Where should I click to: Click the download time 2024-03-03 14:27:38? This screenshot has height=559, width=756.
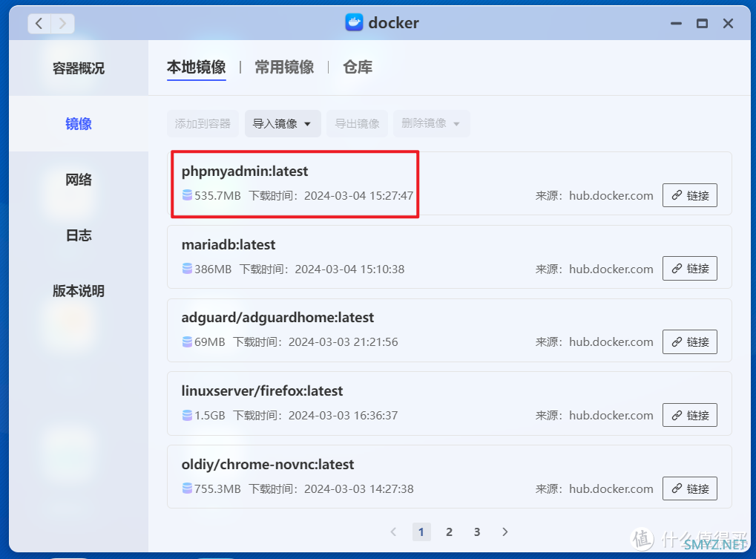(359, 488)
